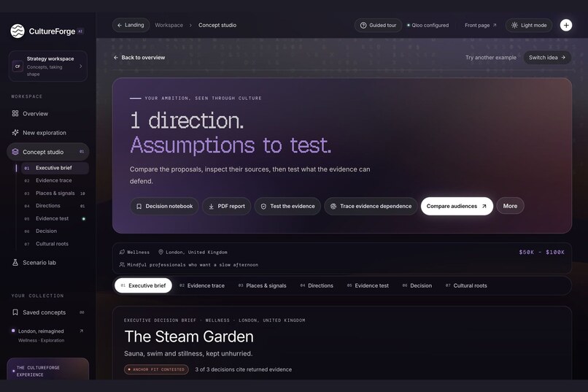Open New exploration in the sidebar
The width and height of the screenshot is (588, 392).
coord(47,133)
